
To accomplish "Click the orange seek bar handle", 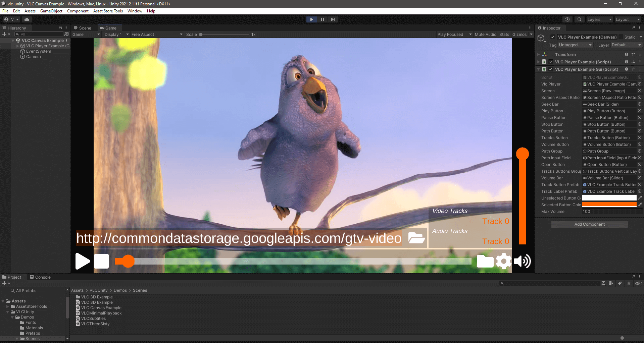I will point(128,261).
